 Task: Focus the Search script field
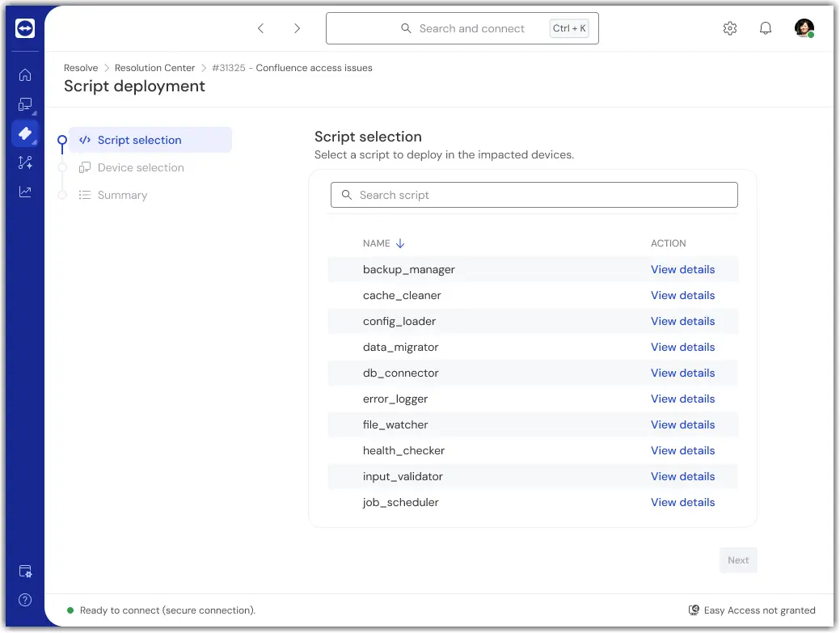click(x=534, y=195)
